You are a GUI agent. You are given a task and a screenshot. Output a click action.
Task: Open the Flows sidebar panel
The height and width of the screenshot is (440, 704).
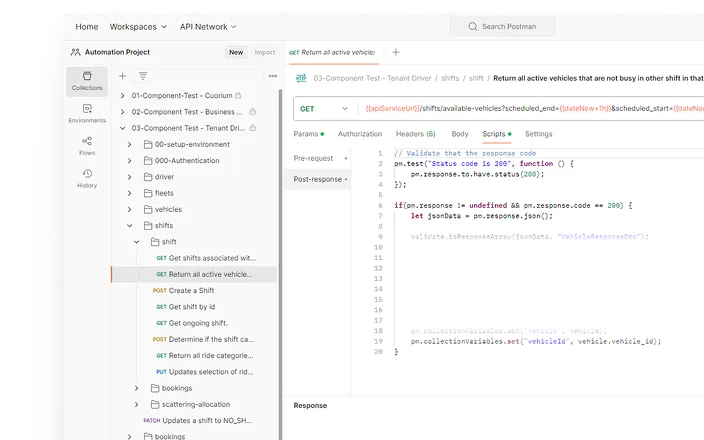tap(87, 146)
